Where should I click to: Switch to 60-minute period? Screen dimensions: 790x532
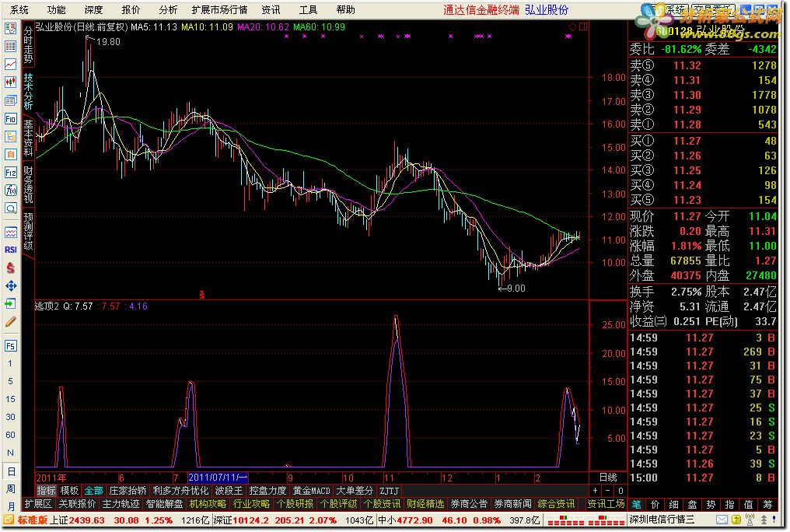[x=10, y=435]
